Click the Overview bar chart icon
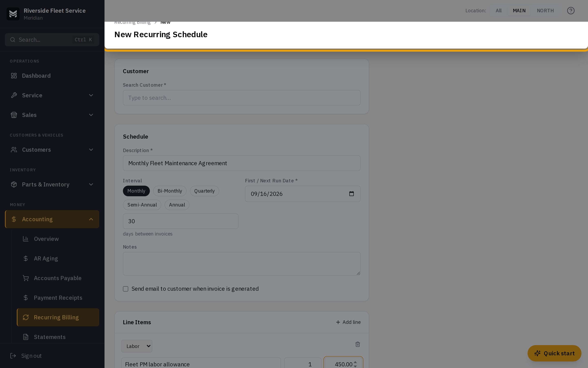Screen dimensions: 588x368 pos(26,239)
